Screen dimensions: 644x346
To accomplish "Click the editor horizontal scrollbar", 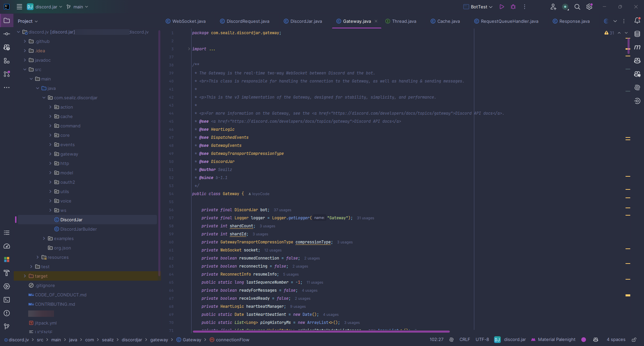I will 321,332.
